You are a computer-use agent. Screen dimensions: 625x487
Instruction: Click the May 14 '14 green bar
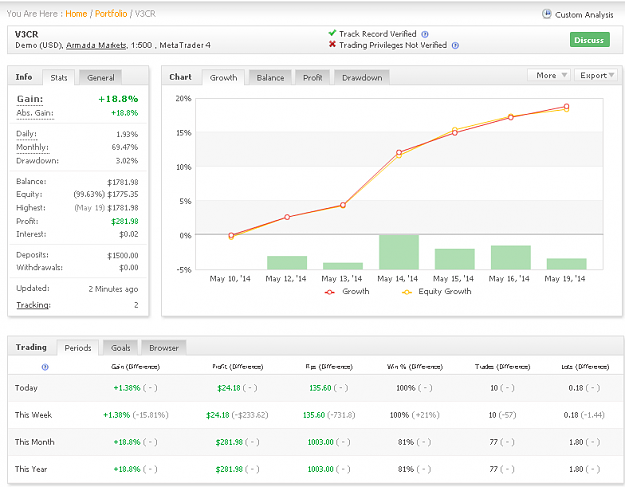coord(399,252)
